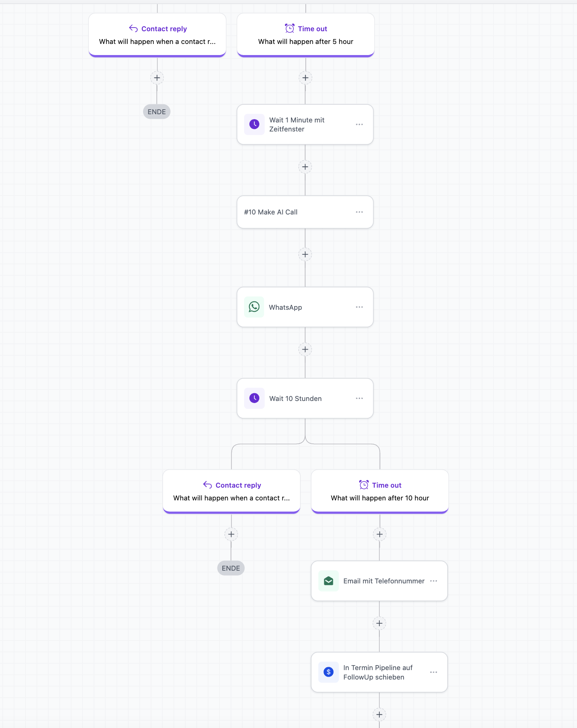The width and height of the screenshot is (577, 728).
Task: Add step between Make AI Call and WhatsApp
Action: pyautogui.click(x=305, y=254)
